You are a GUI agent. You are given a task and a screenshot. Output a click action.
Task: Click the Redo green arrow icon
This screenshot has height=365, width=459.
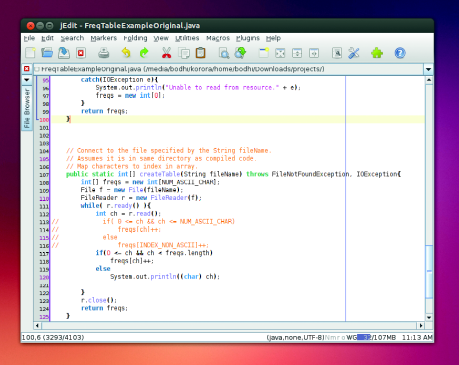(x=144, y=53)
